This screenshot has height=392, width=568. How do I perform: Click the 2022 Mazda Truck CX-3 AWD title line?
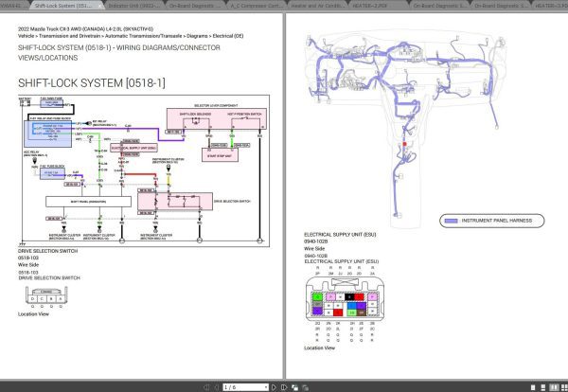(85, 28)
